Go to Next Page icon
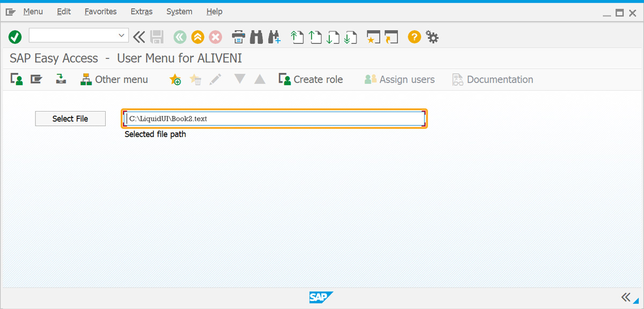 point(333,36)
